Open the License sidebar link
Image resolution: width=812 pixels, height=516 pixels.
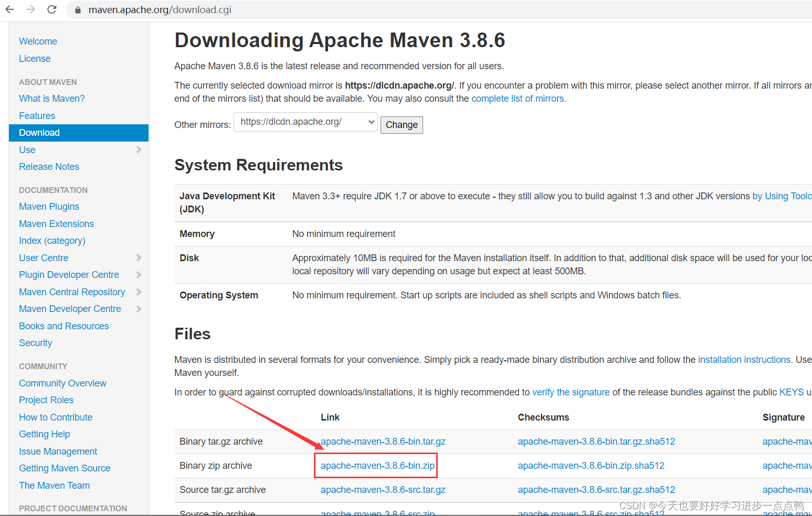click(35, 59)
